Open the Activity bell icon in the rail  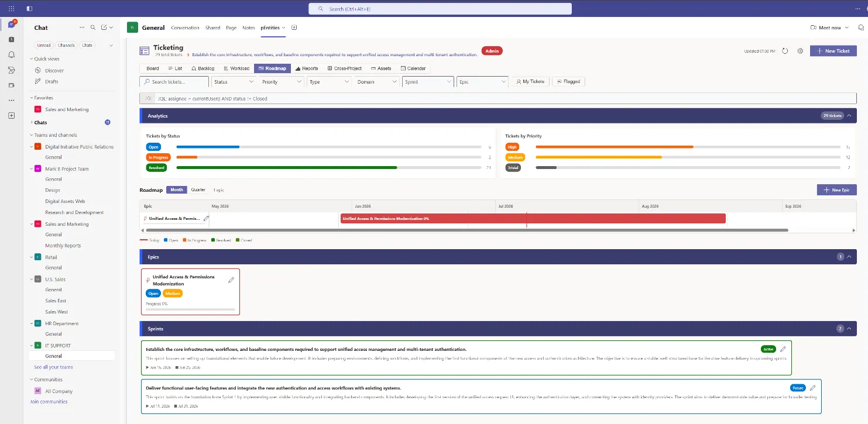[x=11, y=54]
